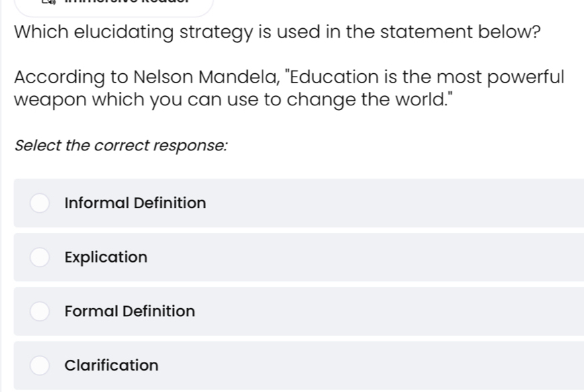Click the Formal Definition option label
The height and width of the screenshot is (392, 584).
(x=129, y=311)
